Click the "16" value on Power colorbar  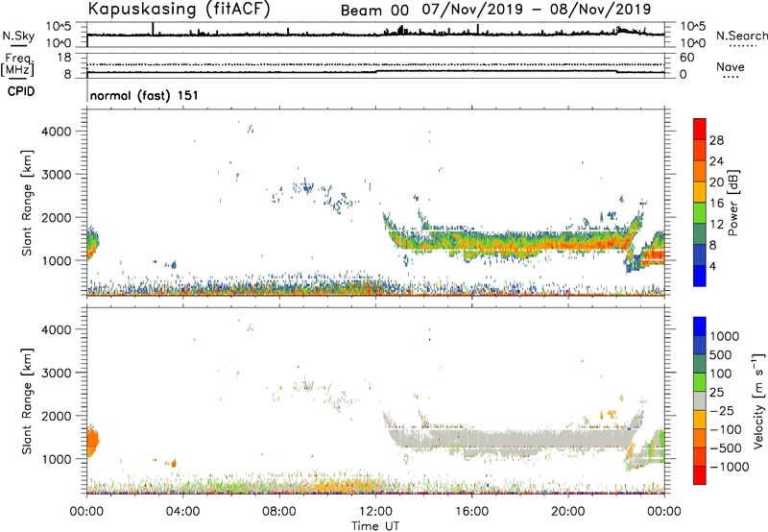716,204
